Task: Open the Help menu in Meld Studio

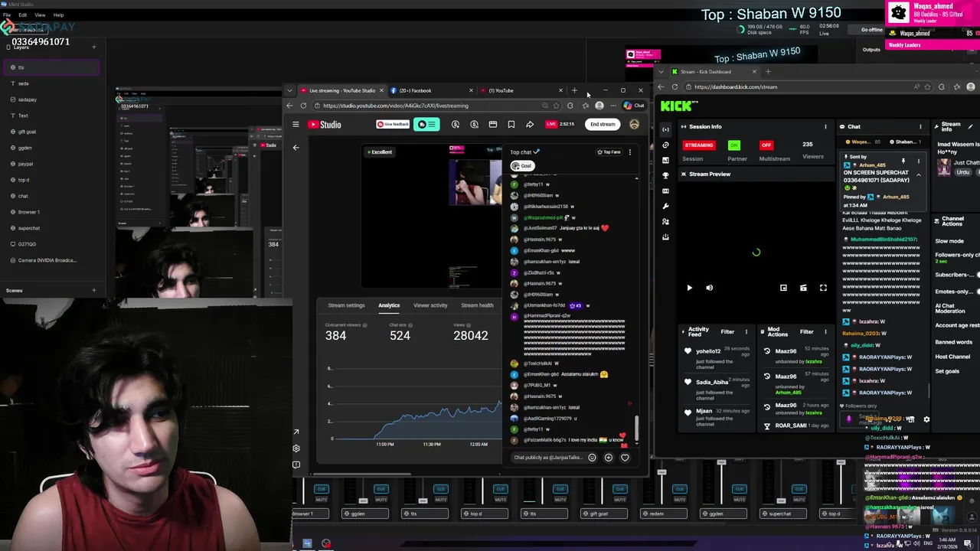Action: tap(58, 15)
